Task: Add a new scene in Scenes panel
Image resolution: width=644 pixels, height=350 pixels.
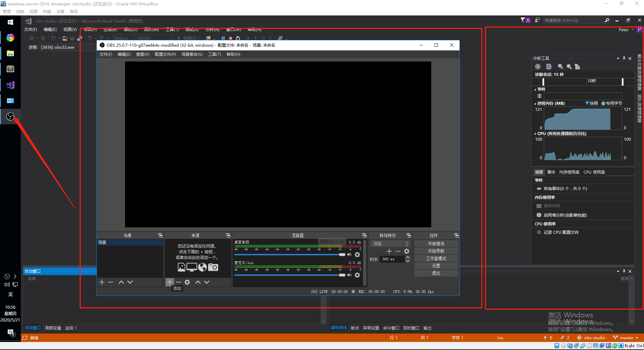Action: tap(102, 282)
